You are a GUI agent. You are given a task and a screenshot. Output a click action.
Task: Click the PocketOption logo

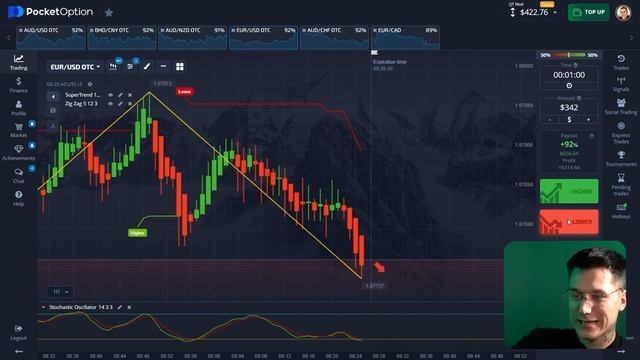(x=50, y=12)
